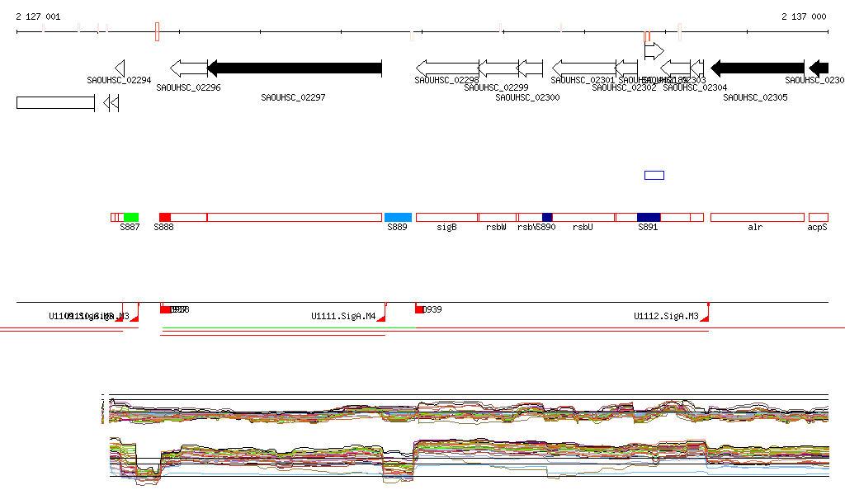This screenshot has height=504, width=845.
Task: Select the empty white rectangle under 2 127 001
Action: coord(55,102)
